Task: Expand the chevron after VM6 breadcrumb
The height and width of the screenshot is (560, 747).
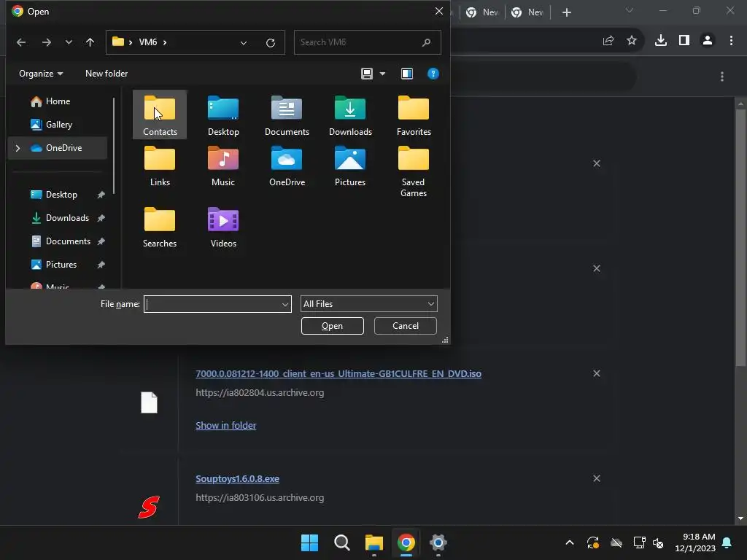Action: click(165, 42)
